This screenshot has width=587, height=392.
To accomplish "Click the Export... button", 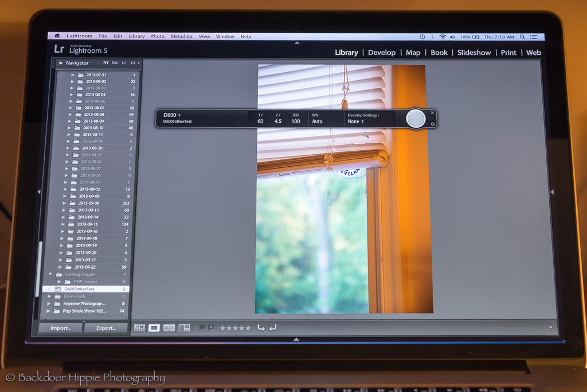I will pyautogui.click(x=106, y=328).
